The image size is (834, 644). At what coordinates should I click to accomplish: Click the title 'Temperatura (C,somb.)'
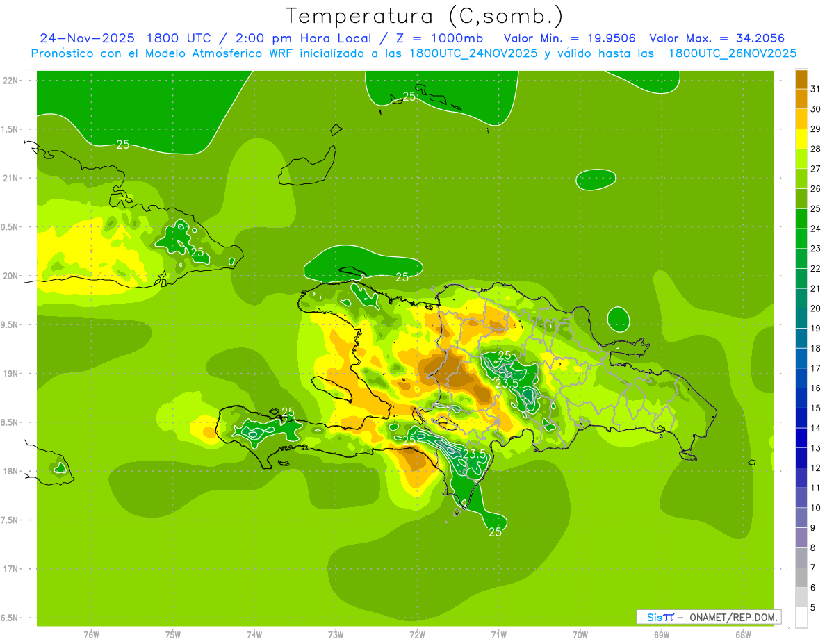click(x=425, y=15)
